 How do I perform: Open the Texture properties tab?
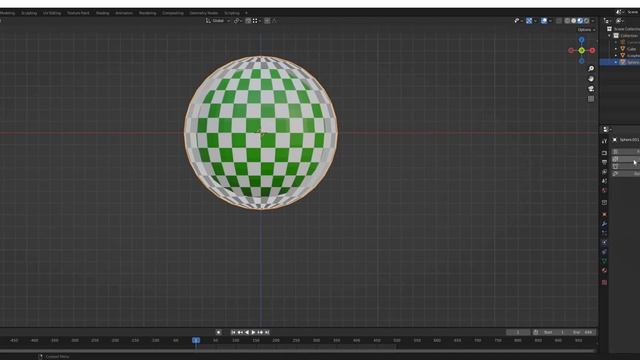pos(604,282)
